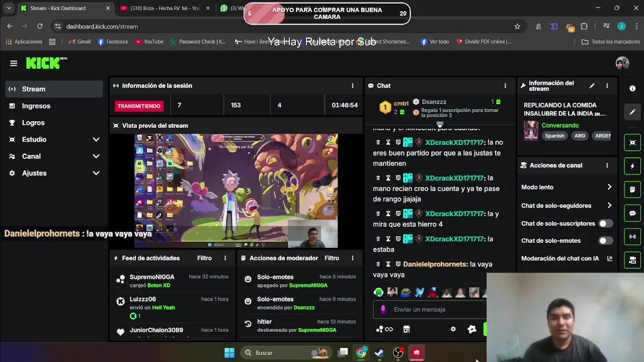Toggle the activity feed lightning icon in sidebar
644x362 pixels.
[632, 166]
